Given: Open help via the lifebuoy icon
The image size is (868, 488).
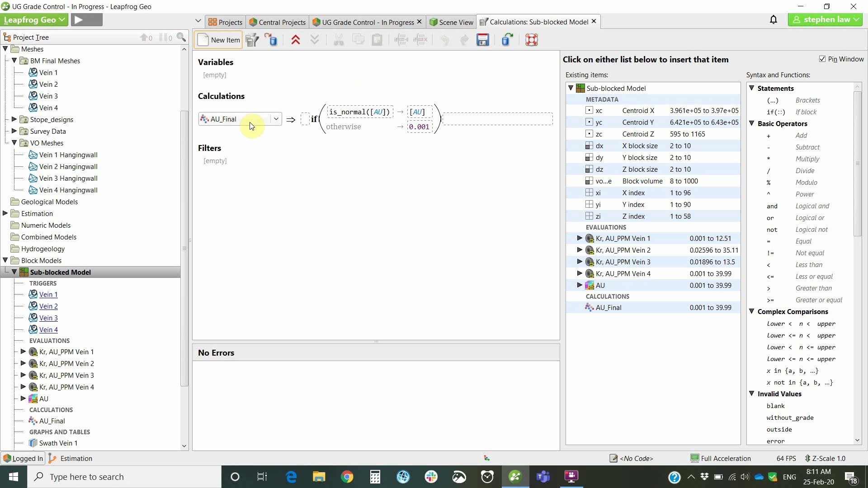Looking at the screenshot, I should (531, 40).
